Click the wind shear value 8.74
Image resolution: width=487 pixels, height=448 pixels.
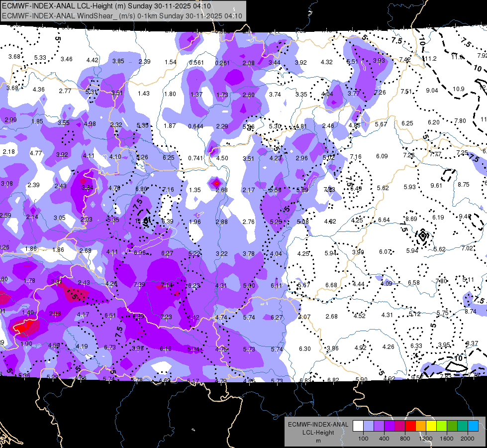point(471,312)
